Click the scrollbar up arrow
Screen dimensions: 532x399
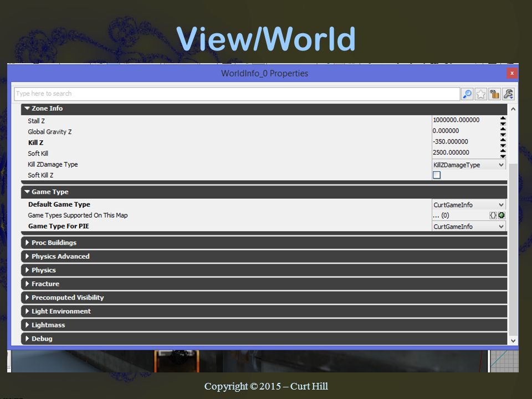(x=513, y=109)
